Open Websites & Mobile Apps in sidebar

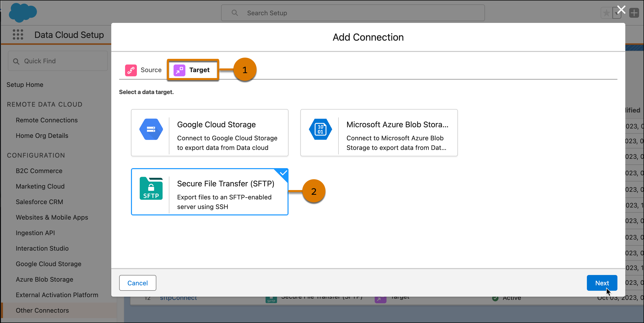pos(52,217)
